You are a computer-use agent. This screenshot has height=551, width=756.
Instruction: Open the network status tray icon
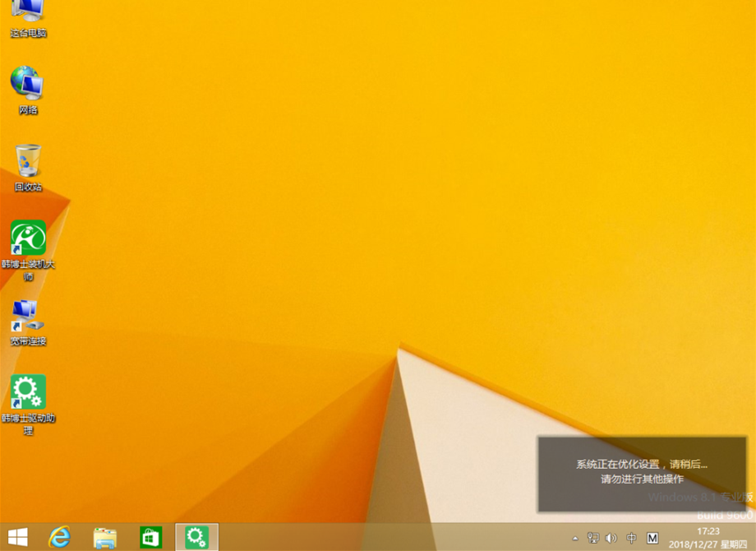[593, 539]
